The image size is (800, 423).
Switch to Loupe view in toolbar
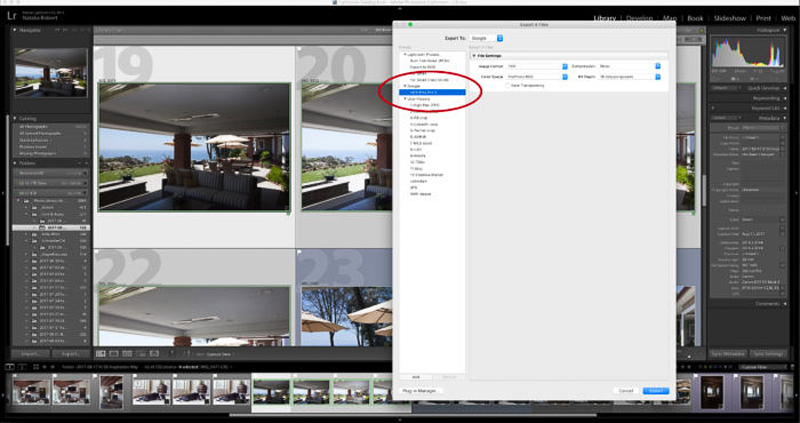(x=113, y=353)
